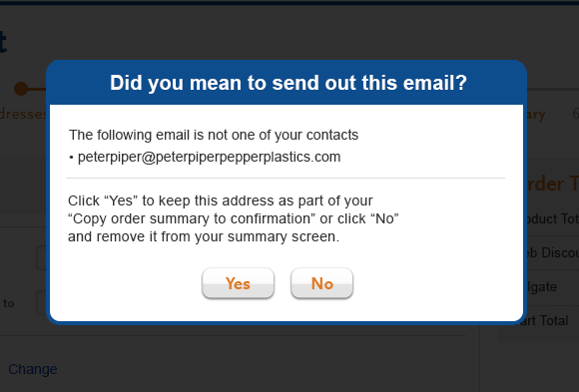The image size is (579, 392).
Task: Confirm by clicking the Yes button
Action: (238, 283)
